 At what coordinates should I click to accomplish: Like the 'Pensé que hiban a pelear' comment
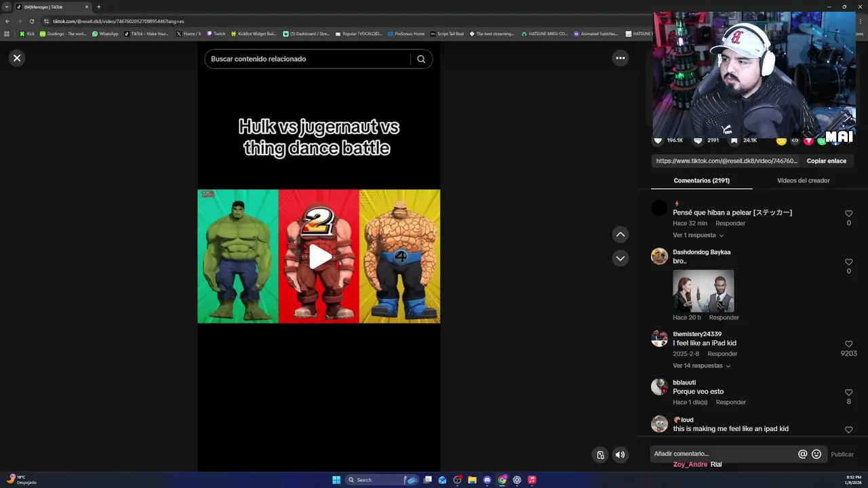point(848,213)
